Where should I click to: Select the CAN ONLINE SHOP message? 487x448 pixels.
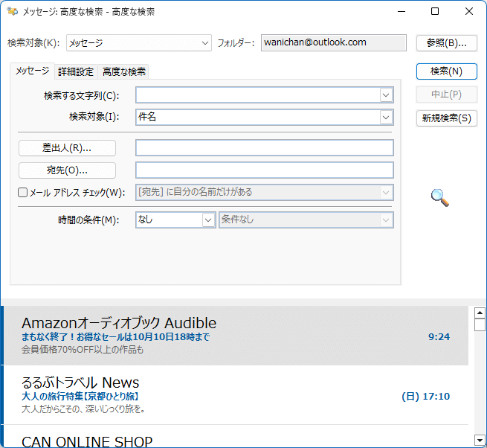[236, 437]
